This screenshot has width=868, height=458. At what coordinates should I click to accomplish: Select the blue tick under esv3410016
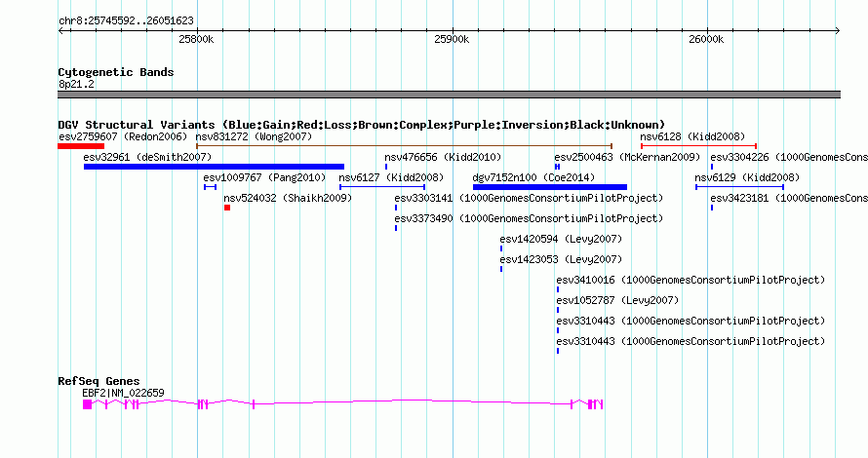coord(558,289)
